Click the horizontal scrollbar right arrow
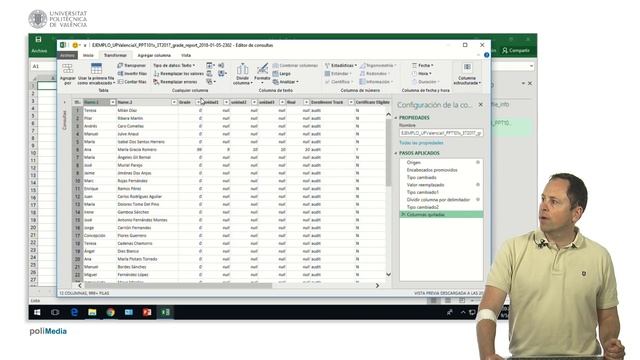 (x=377, y=286)
